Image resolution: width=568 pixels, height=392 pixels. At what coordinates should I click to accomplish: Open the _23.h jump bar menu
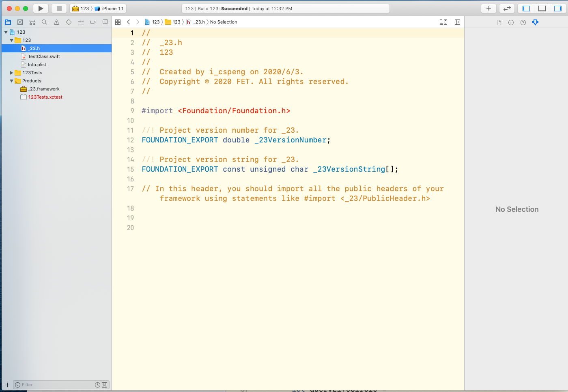point(198,22)
